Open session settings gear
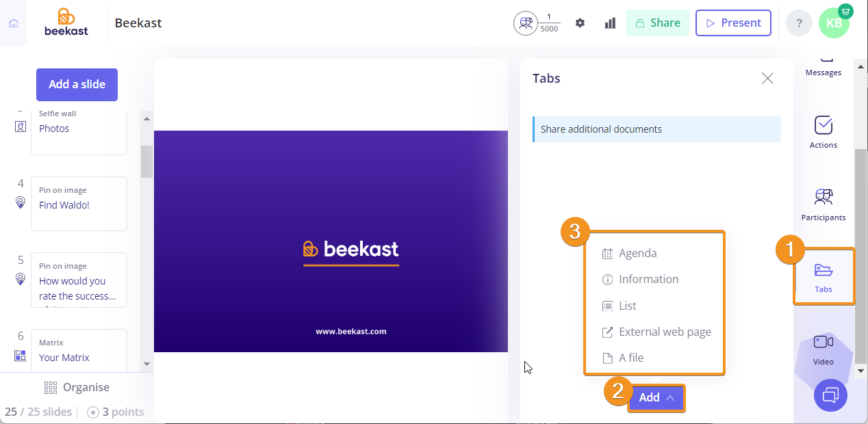Viewport: 868px width, 424px height. click(x=580, y=23)
